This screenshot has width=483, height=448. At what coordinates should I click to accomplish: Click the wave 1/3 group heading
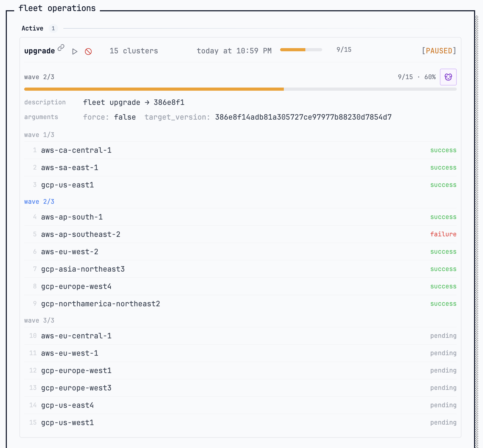point(39,135)
